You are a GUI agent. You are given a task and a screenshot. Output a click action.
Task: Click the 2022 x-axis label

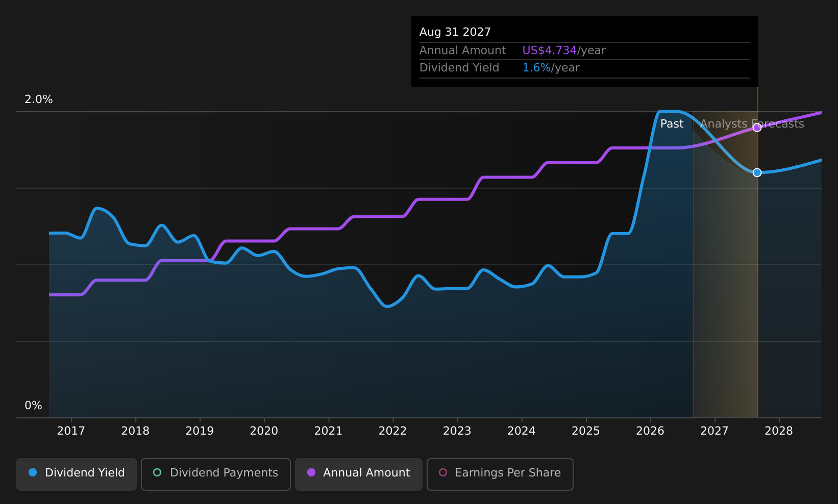pos(392,431)
